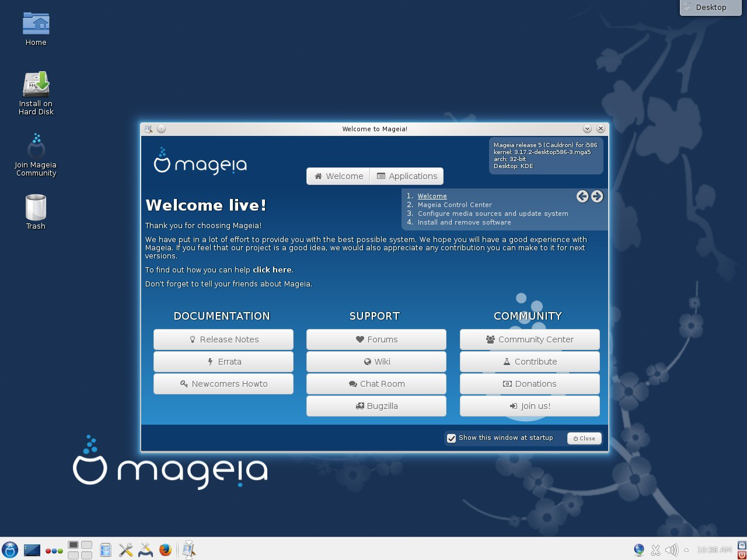Open the network globe tray icon

pyautogui.click(x=639, y=549)
